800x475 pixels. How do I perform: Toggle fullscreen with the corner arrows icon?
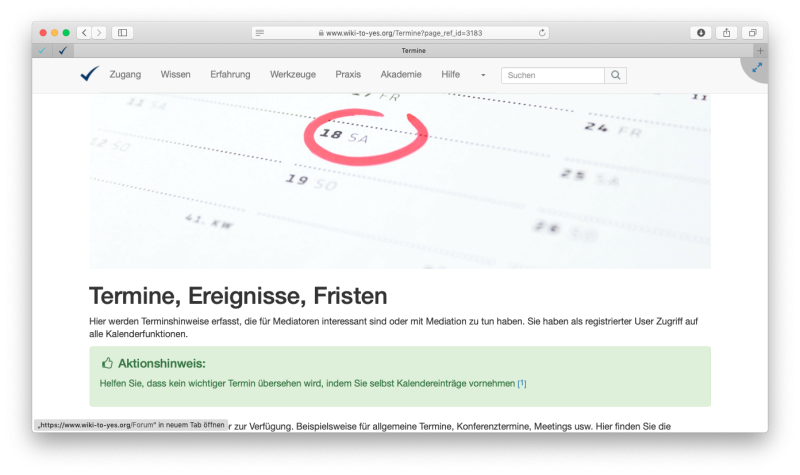[757, 67]
